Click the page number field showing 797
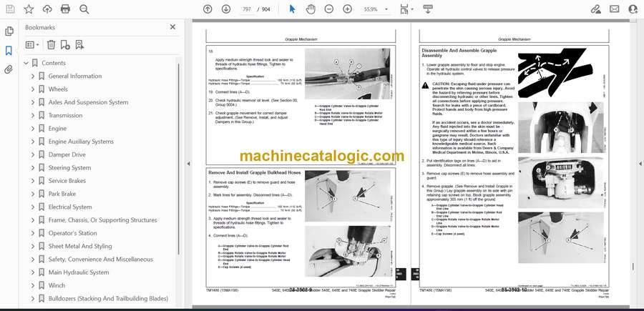Image resolution: width=644 pixels, height=311 pixels. [x=247, y=9]
